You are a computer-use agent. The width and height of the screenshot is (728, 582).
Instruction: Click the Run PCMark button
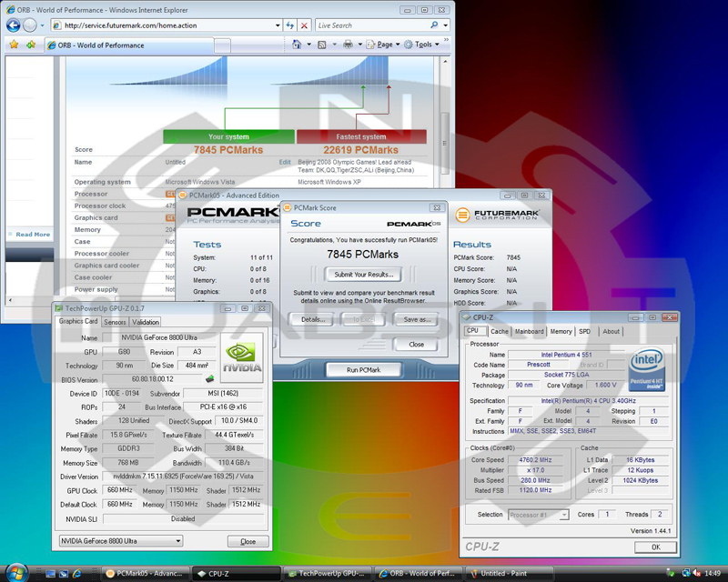363,370
